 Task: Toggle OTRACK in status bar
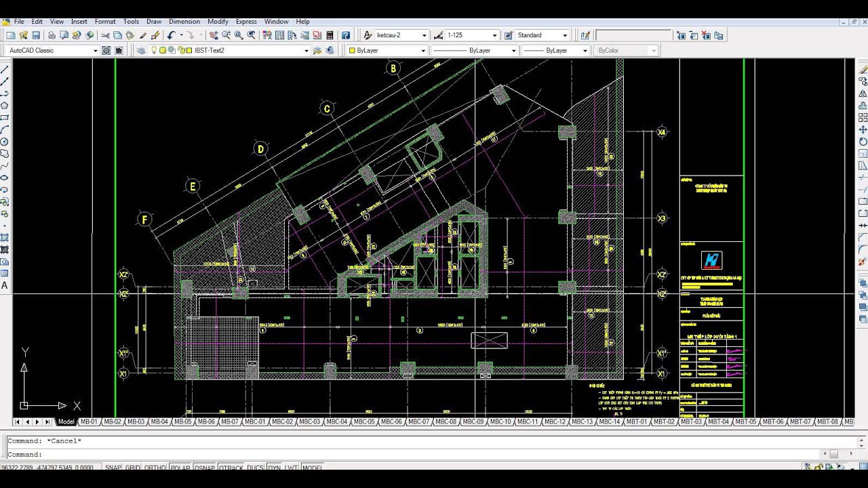tap(231, 468)
